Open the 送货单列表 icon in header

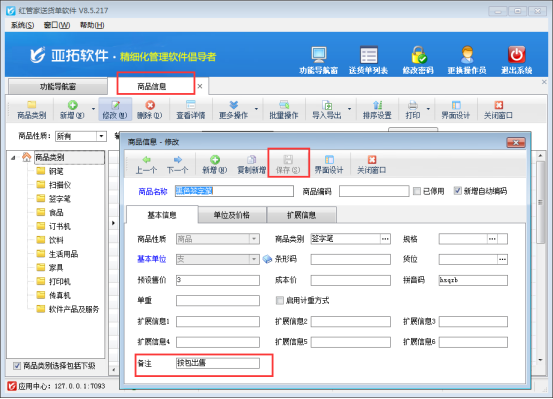coord(369,56)
